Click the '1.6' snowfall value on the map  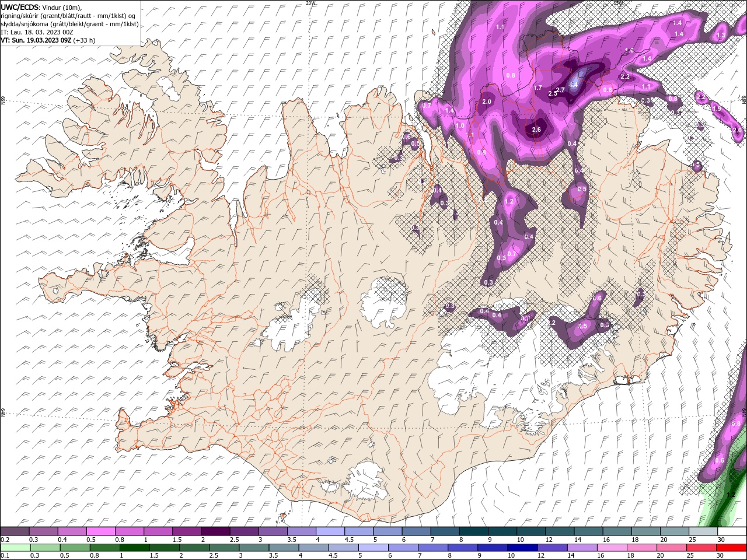click(629, 51)
